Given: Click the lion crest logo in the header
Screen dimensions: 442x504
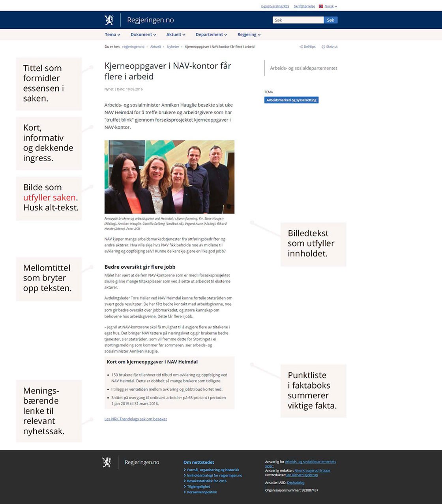Looking at the screenshot, I should coord(109,20).
